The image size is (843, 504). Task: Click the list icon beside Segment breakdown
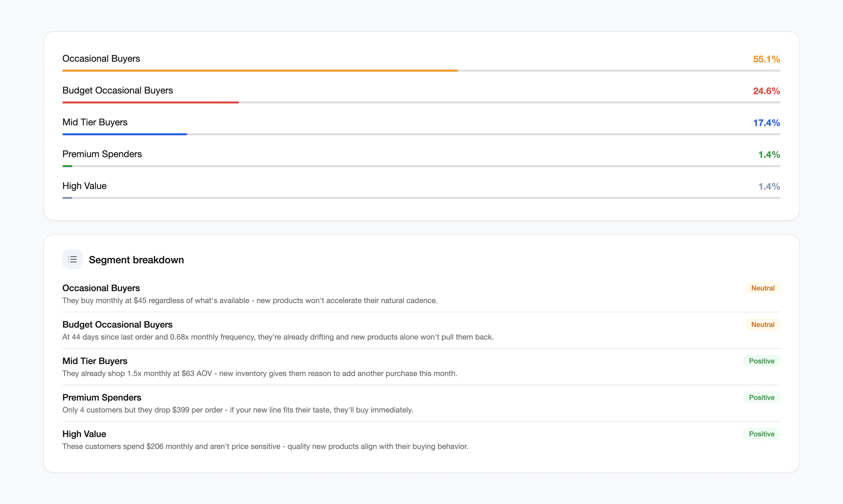(x=72, y=260)
